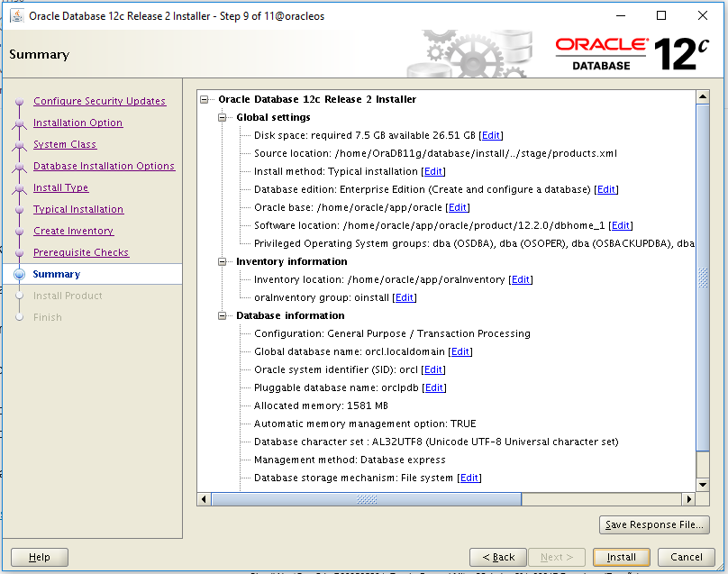
Task: Click the Configure Security Updates step bullet
Action: [20, 101]
